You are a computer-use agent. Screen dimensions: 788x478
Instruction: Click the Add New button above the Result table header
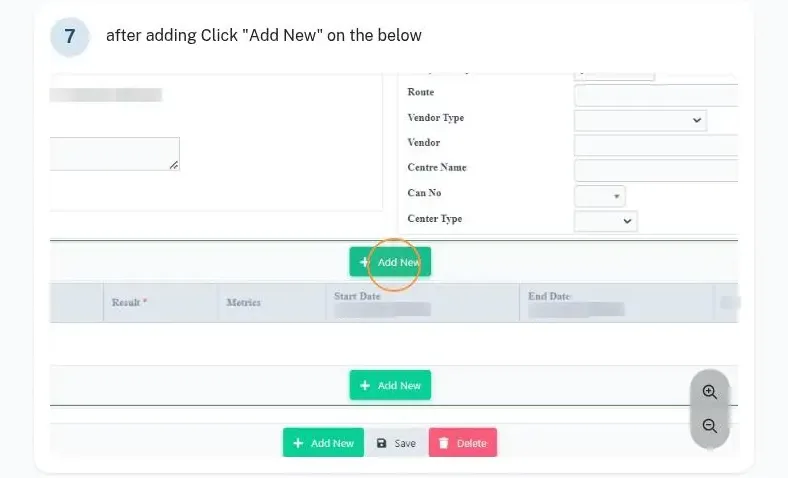tap(390, 262)
